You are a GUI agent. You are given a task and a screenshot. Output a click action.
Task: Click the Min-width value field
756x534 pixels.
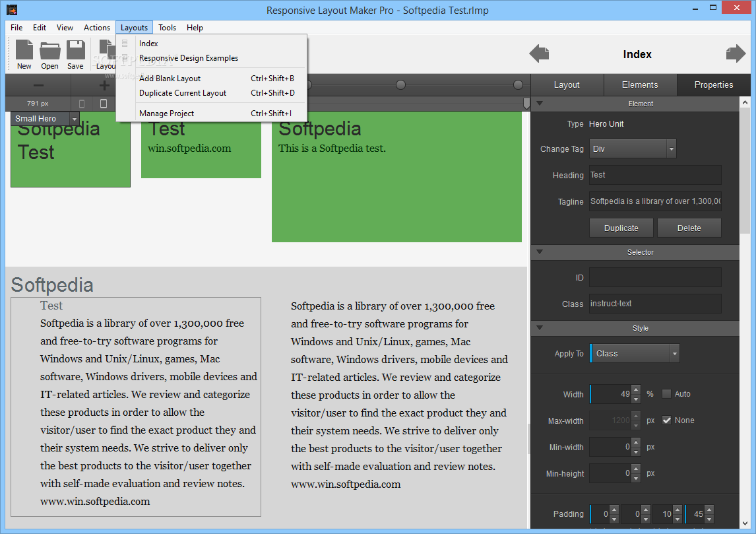point(611,447)
